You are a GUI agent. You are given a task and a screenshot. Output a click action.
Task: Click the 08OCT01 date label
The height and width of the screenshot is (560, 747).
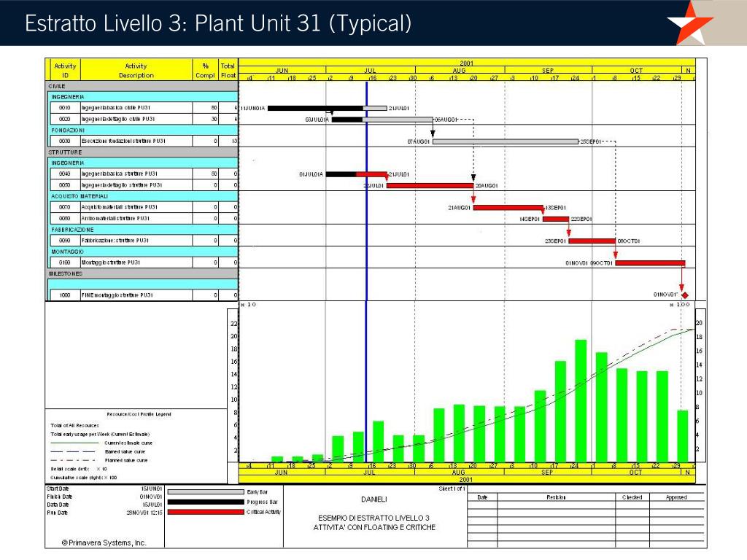(628, 241)
